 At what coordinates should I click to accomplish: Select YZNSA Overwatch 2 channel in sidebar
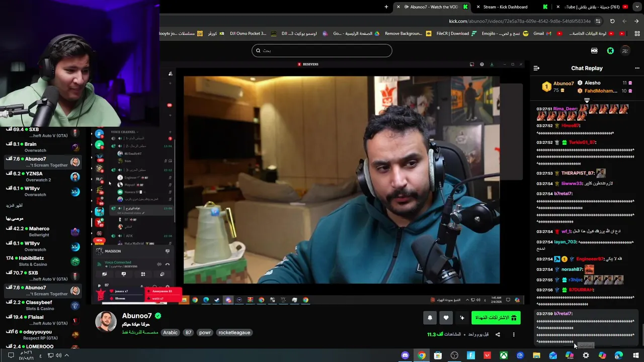pos(43,176)
